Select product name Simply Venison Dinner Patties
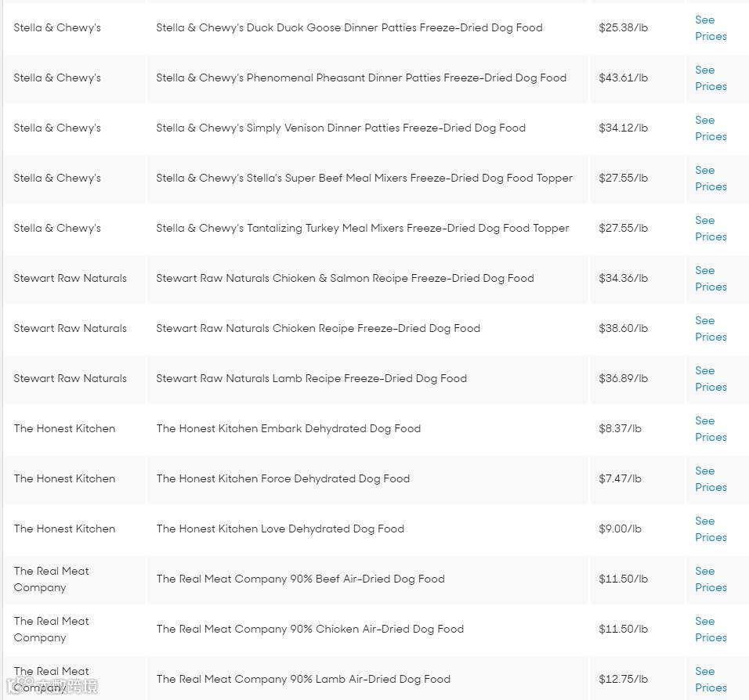This screenshot has width=749, height=700. pyautogui.click(x=341, y=128)
